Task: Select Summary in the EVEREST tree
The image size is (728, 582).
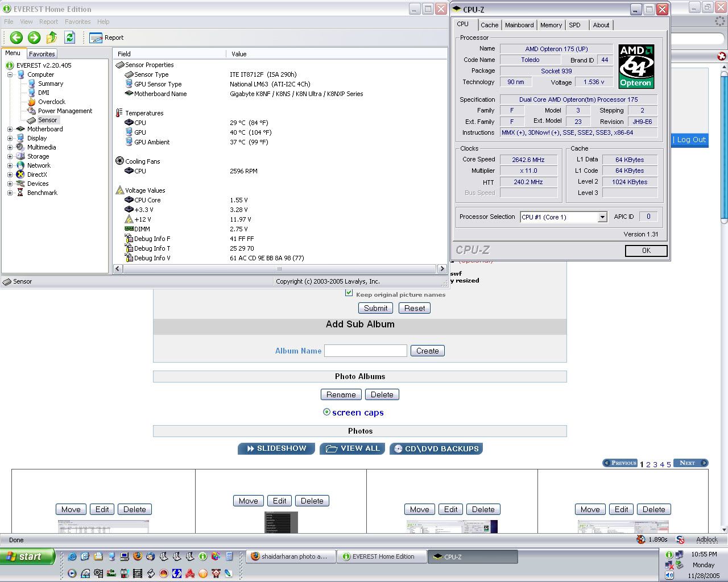Action: tap(51, 84)
